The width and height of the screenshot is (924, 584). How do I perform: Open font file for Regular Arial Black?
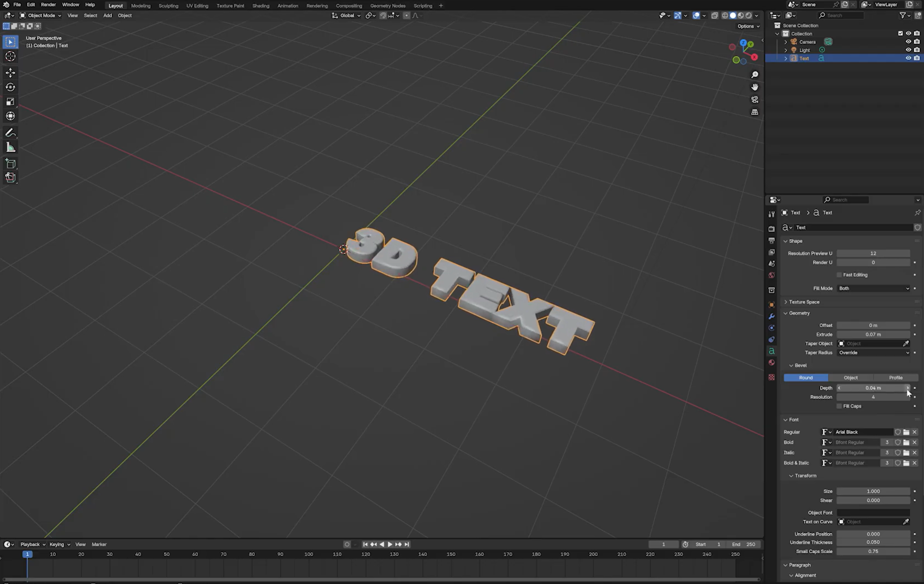point(906,432)
